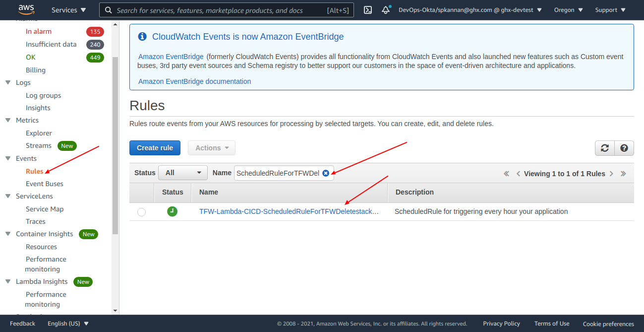
Task: Open the Support menu
Action: (610, 10)
